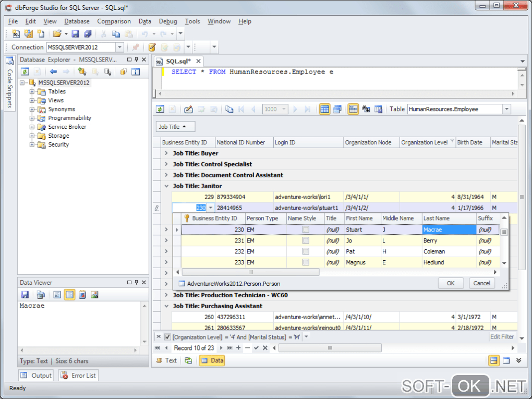Click the Code Snippets sidebar icon

tap(9, 61)
